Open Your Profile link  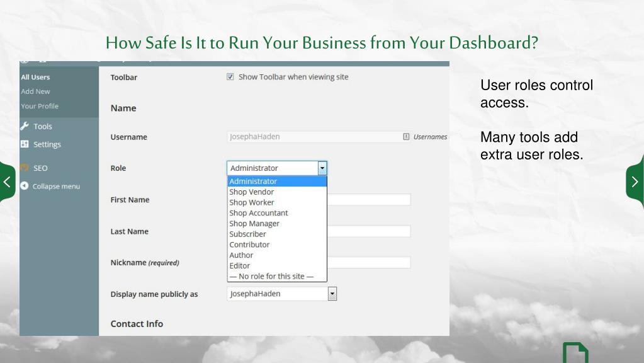click(40, 106)
